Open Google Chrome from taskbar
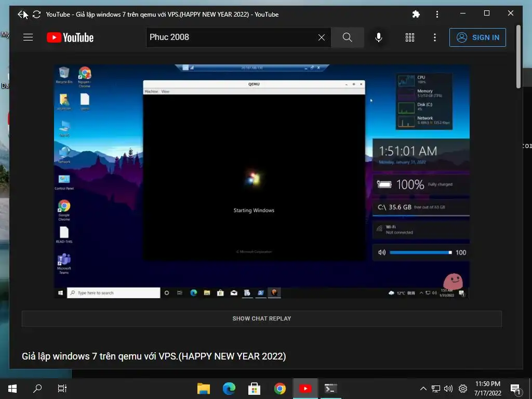This screenshot has width=532, height=399. pyautogui.click(x=280, y=389)
